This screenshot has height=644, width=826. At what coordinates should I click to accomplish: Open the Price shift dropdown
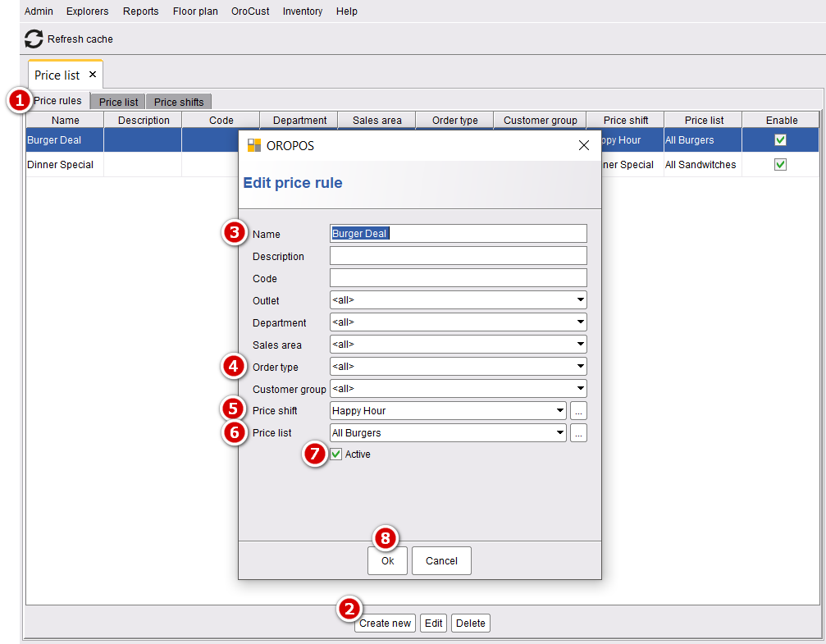[449, 410]
